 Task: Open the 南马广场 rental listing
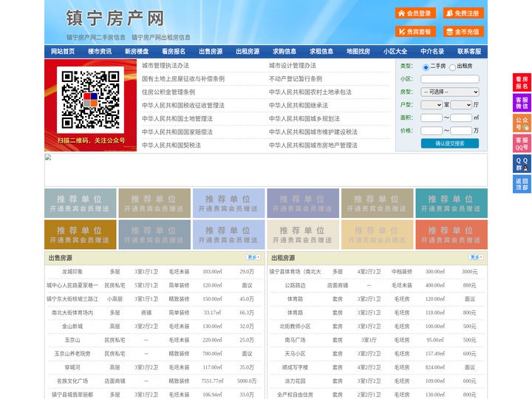[x=295, y=340]
